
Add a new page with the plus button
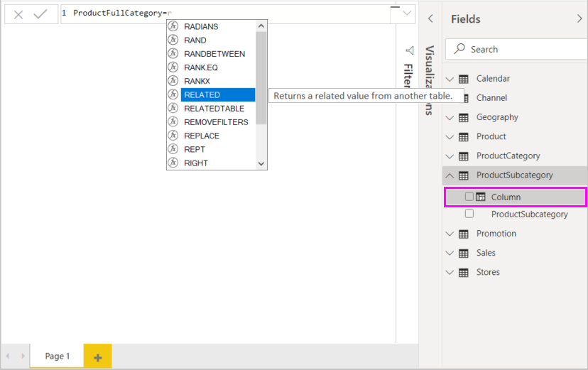pos(97,357)
